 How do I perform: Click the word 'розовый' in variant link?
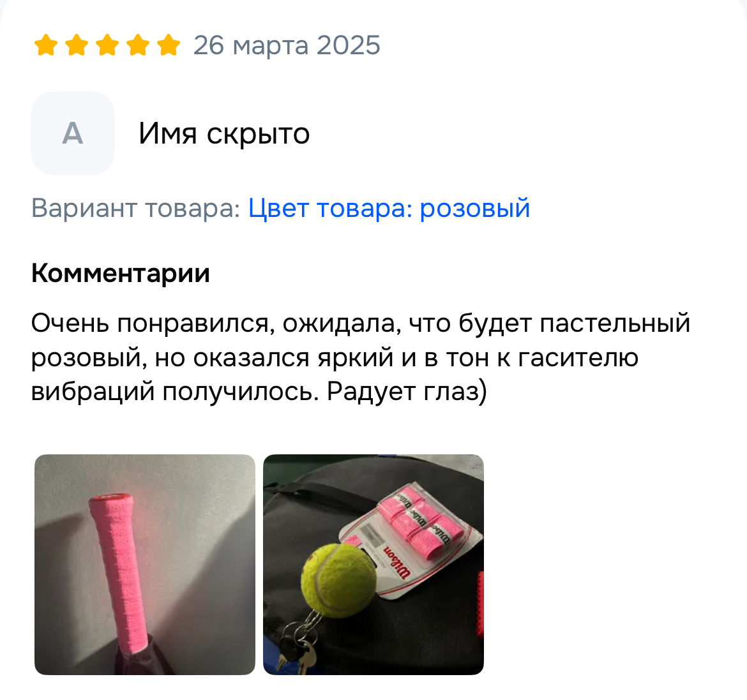(475, 208)
